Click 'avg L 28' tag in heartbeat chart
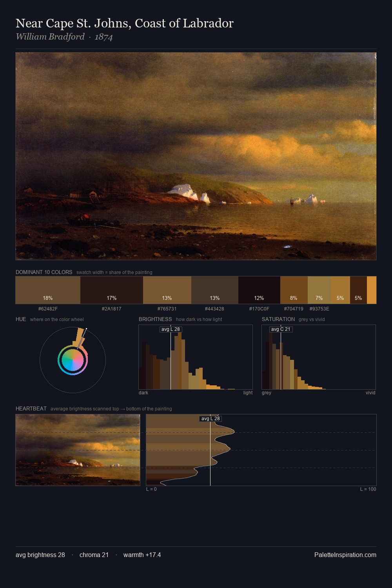Screen dimensions: 392x588 pyautogui.click(x=211, y=419)
